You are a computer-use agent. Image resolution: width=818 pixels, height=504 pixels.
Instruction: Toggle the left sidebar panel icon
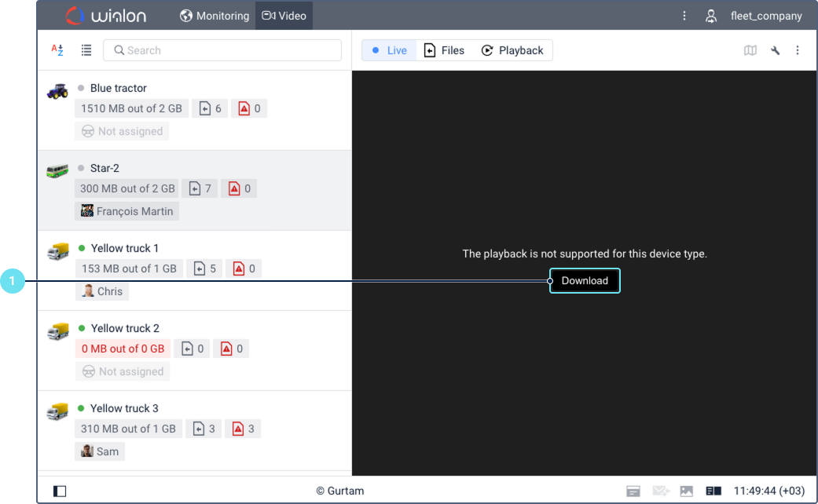coord(60,491)
